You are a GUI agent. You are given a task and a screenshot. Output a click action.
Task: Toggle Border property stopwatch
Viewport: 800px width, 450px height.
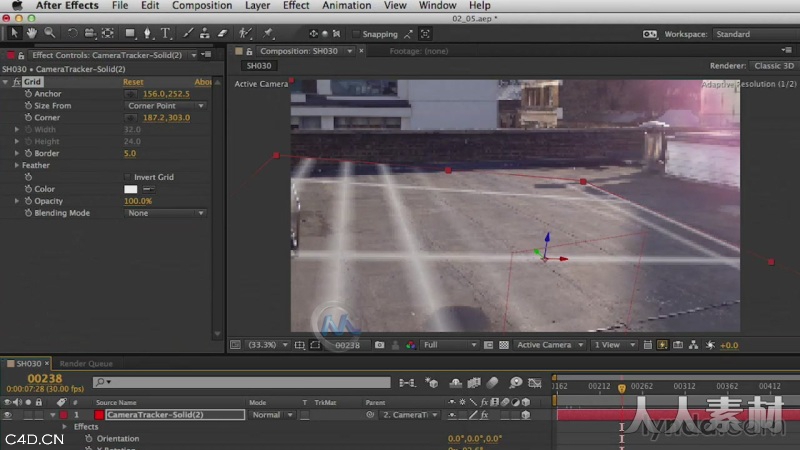28,154
